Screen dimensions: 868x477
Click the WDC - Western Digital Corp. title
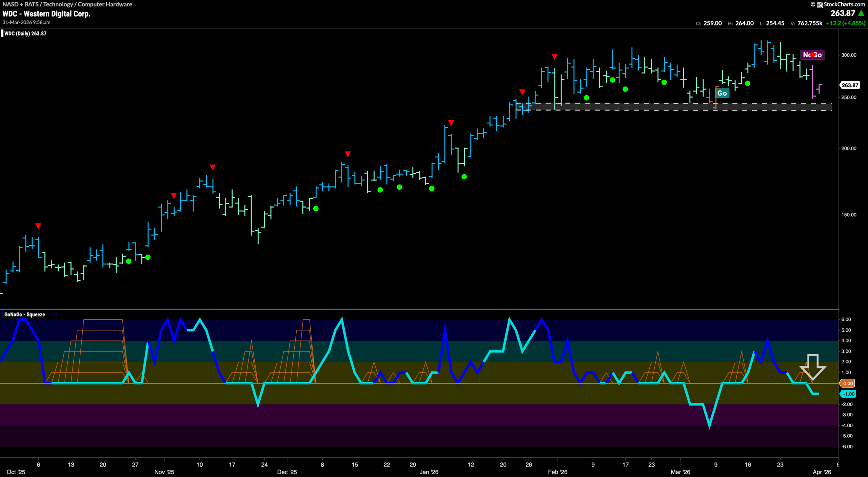[46, 14]
